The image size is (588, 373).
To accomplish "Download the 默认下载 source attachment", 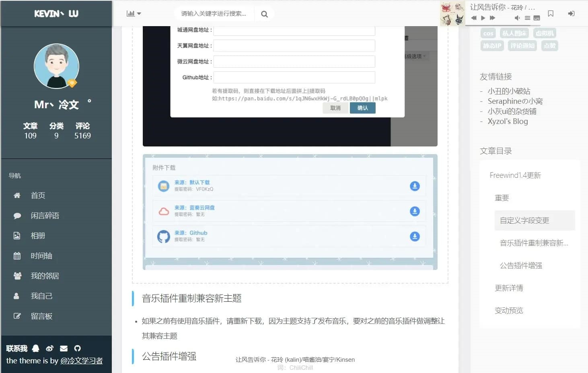I will point(415,186).
